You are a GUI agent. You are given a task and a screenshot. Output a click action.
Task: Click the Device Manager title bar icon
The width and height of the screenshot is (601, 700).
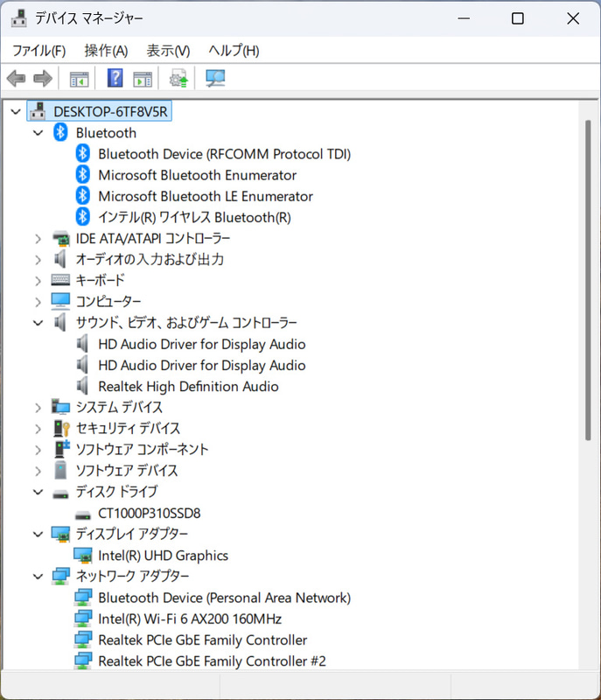point(19,18)
